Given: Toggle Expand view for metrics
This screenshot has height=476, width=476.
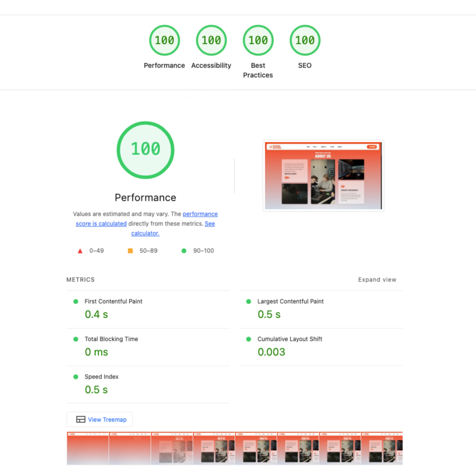Looking at the screenshot, I should point(377,280).
